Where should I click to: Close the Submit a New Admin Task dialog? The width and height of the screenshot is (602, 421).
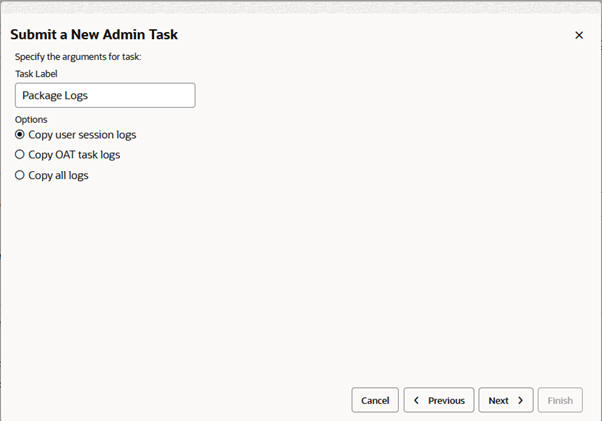pos(578,35)
